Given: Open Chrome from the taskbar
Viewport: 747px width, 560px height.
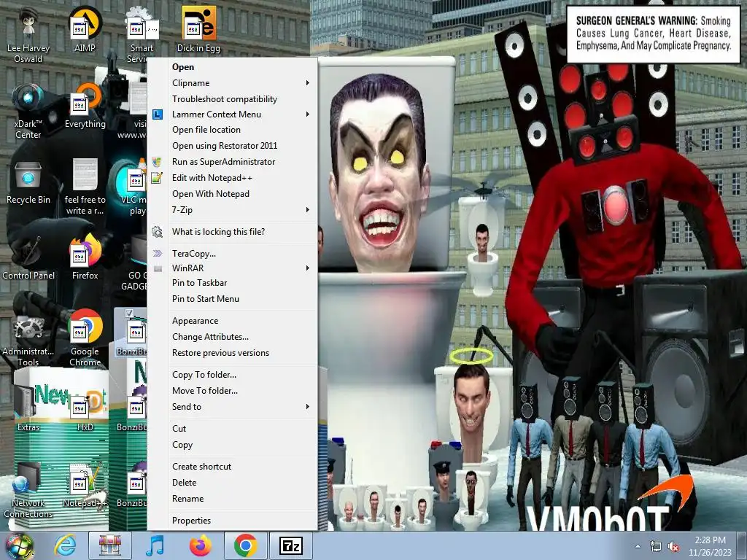Looking at the screenshot, I should pos(245,545).
